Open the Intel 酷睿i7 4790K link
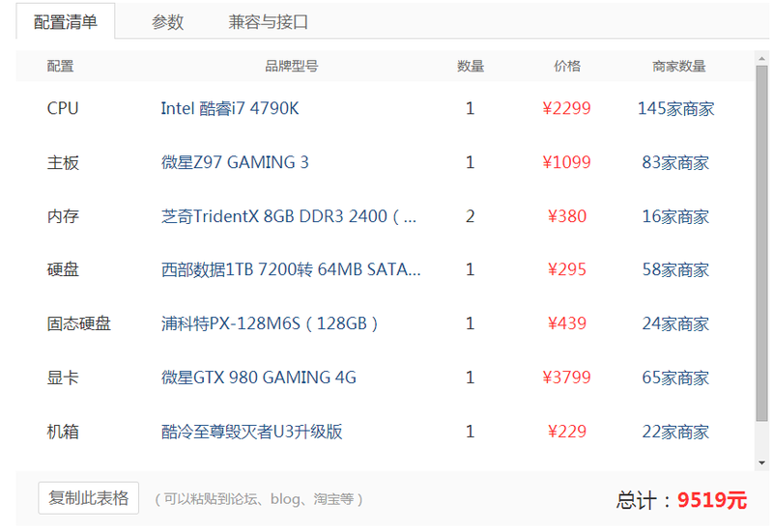 [x=230, y=108]
